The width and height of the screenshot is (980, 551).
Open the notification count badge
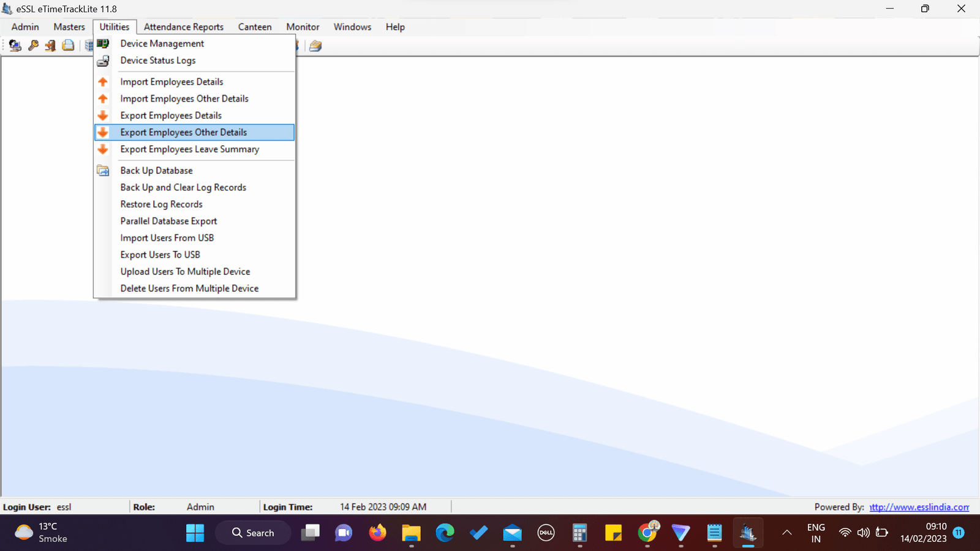(x=959, y=533)
